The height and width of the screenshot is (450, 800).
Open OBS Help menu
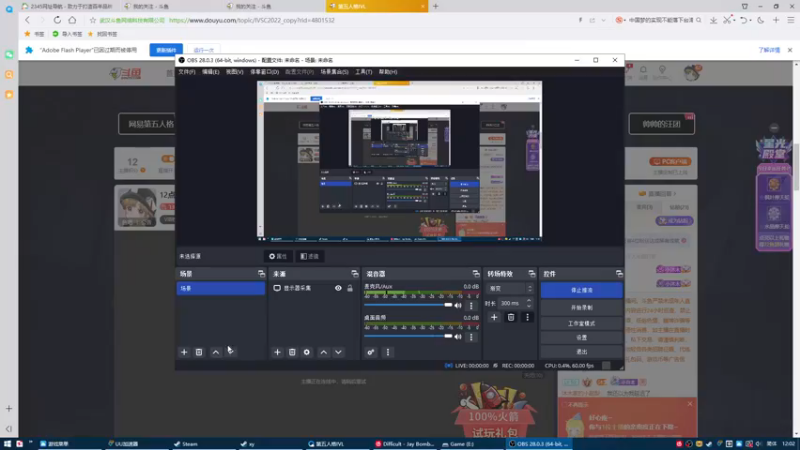(x=388, y=72)
